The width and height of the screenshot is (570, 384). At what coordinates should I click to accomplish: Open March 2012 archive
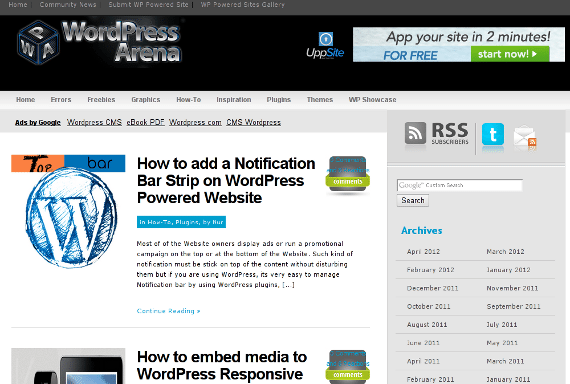click(x=505, y=252)
